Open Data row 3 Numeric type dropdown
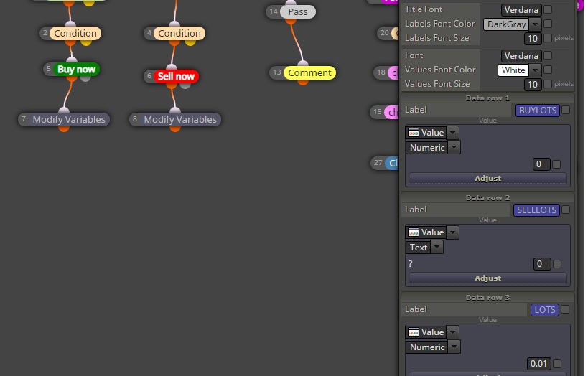Image resolution: width=588 pixels, height=376 pixels. click(454, 347)
